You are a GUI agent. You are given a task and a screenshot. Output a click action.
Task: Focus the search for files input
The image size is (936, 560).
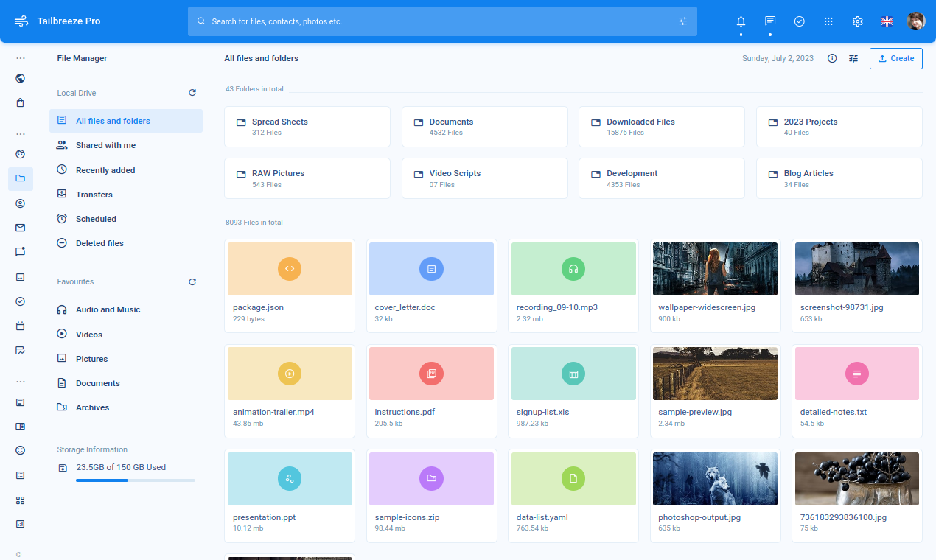coord(442,21)
